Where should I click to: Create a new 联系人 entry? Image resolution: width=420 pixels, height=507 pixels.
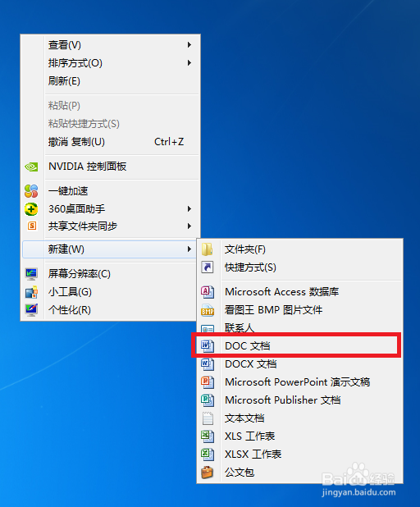[299, 328]
